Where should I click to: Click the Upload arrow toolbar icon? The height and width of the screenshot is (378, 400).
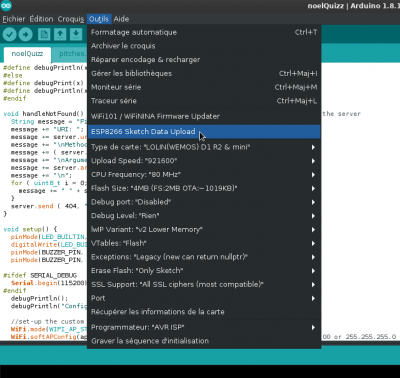point(25,34)
